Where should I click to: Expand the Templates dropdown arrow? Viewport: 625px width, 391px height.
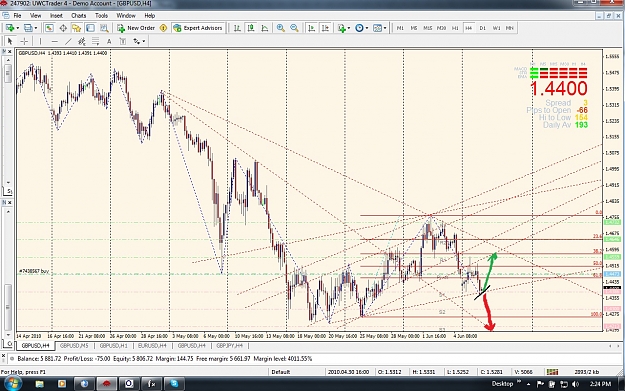pyautogui.click(x=385, y=28)
